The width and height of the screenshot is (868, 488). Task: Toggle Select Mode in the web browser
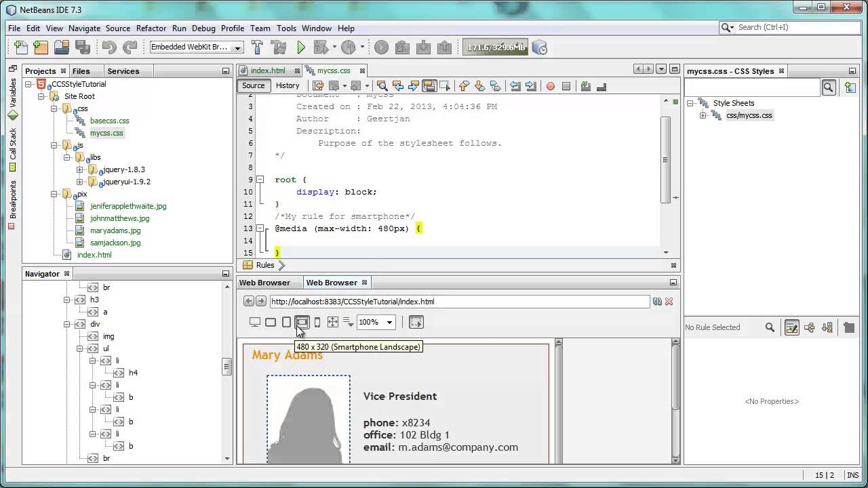pos(416,323)
